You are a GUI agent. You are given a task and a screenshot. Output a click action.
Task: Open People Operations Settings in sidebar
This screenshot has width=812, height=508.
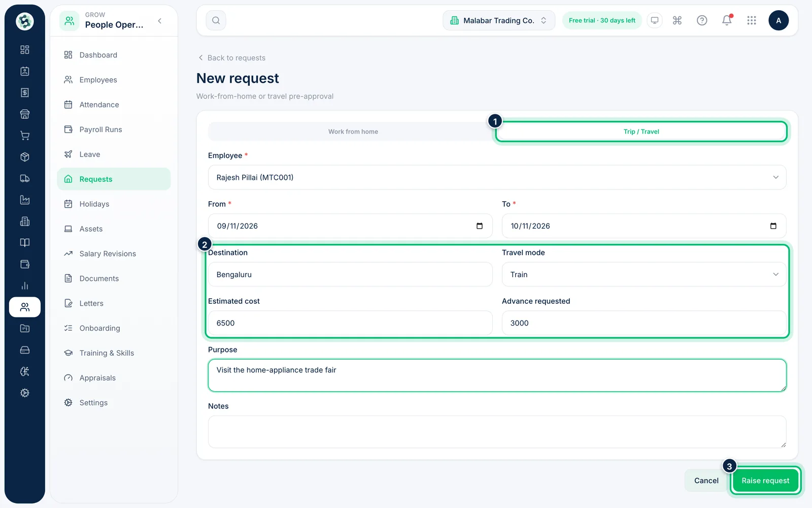[x=114, y=403]
